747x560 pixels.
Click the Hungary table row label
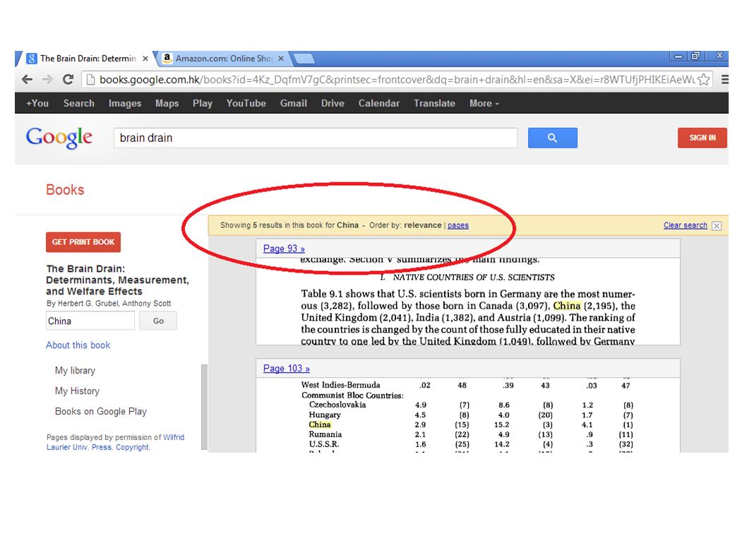325,415
